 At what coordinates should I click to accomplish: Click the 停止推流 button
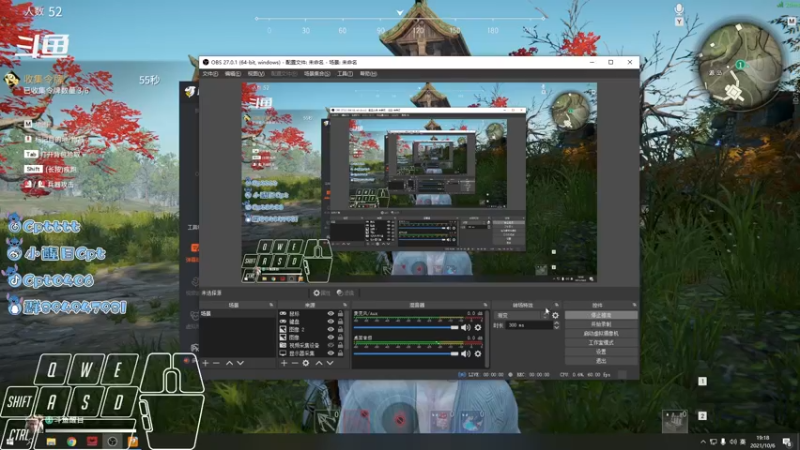601,315
